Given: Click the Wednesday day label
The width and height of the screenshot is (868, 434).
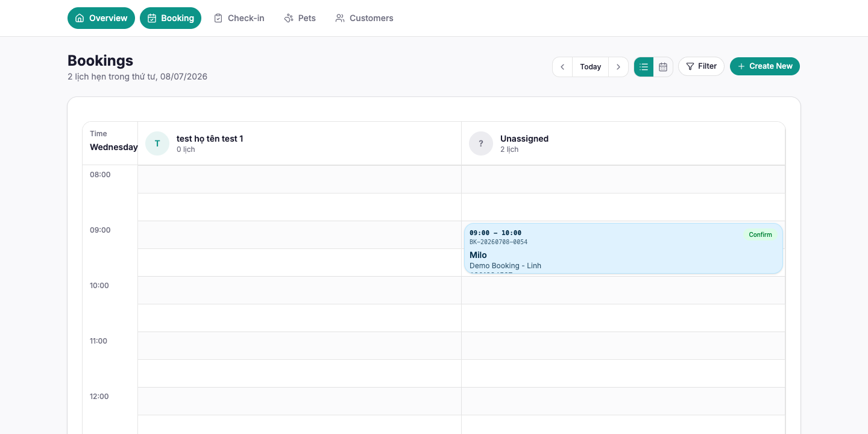Looking at the screenshot, I should (x=114, y=147).
